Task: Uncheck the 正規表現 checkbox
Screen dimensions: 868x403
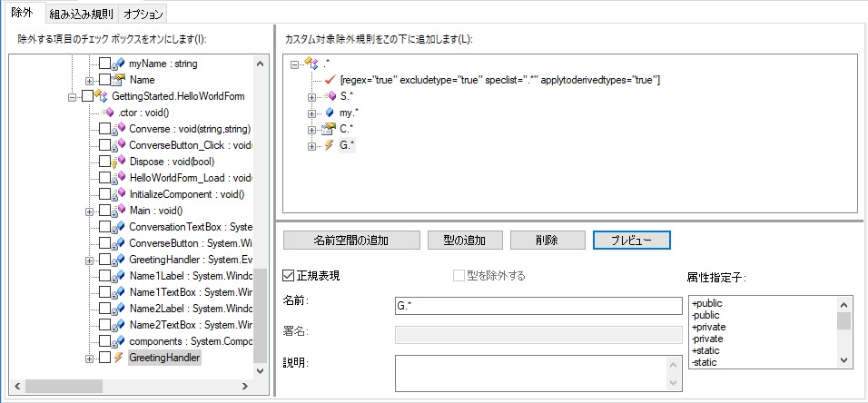Action: tap(288, 276)
